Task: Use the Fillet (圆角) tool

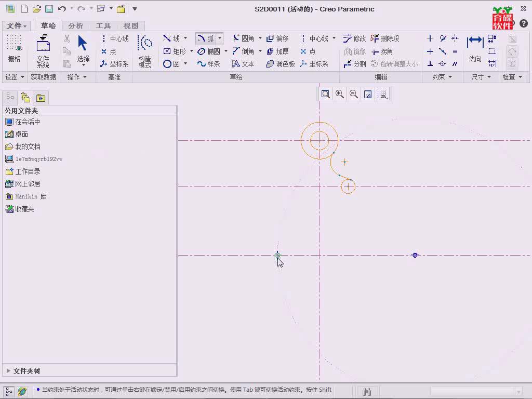Action: pos(243,38)
